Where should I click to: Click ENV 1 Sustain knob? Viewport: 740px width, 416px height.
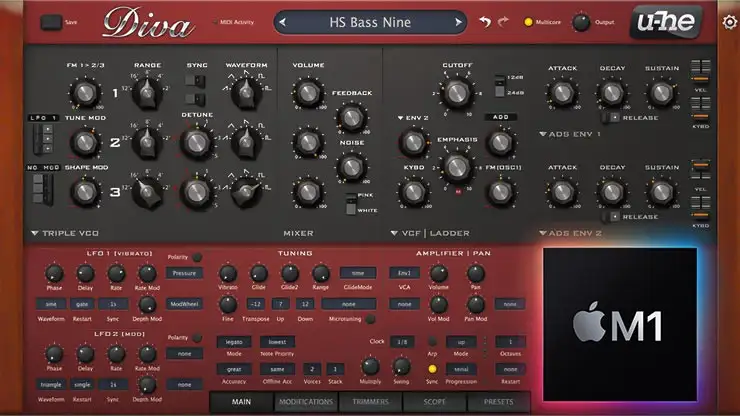click(662, 93)
